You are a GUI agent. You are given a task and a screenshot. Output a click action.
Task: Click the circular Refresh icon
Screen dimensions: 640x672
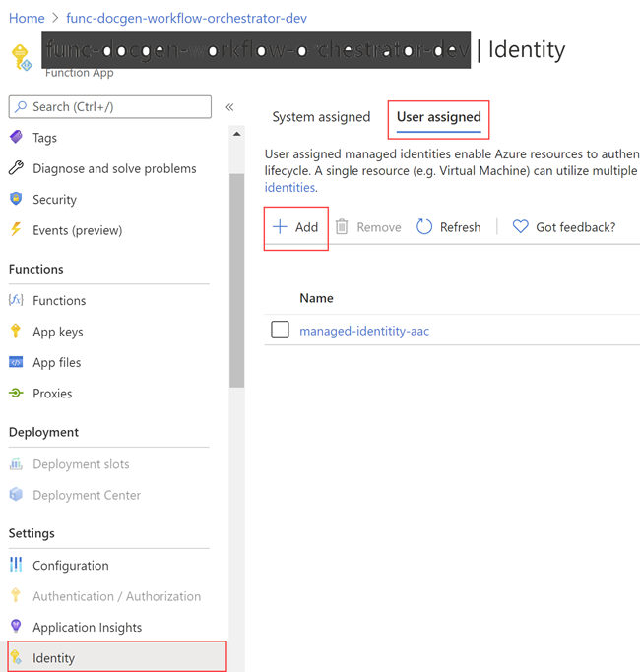pyautogui.click(x=424, y=226)
